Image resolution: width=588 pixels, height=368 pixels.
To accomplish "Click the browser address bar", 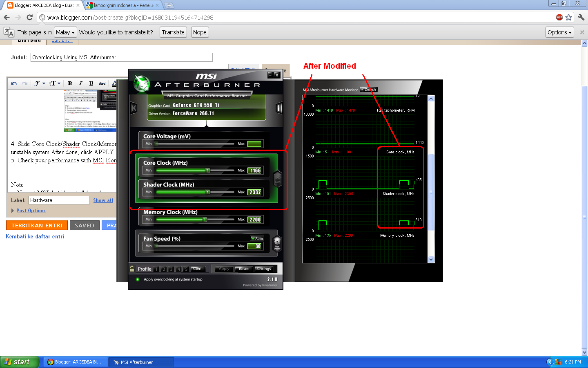I will pos(296,17).
